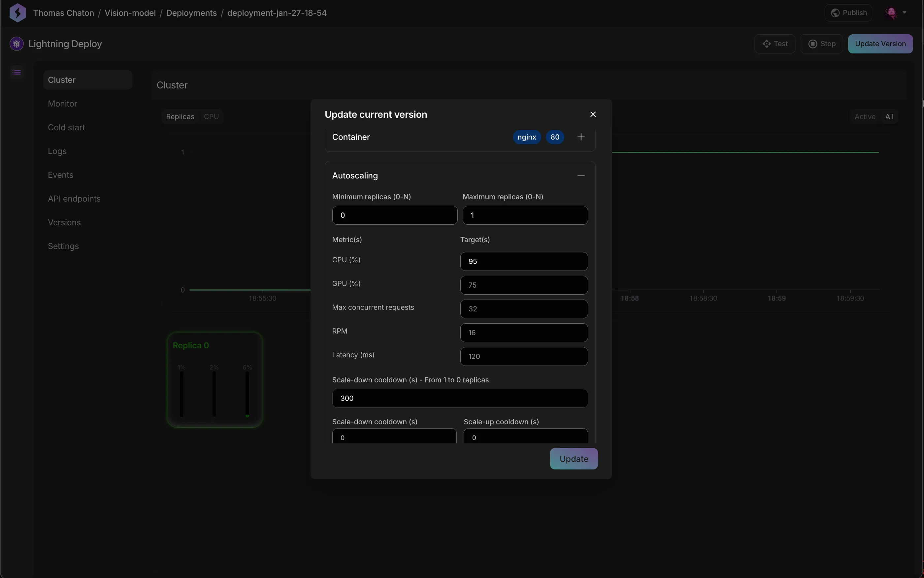Open API endpoints in sidebar

pyautogui.click(x=74, y=199)
